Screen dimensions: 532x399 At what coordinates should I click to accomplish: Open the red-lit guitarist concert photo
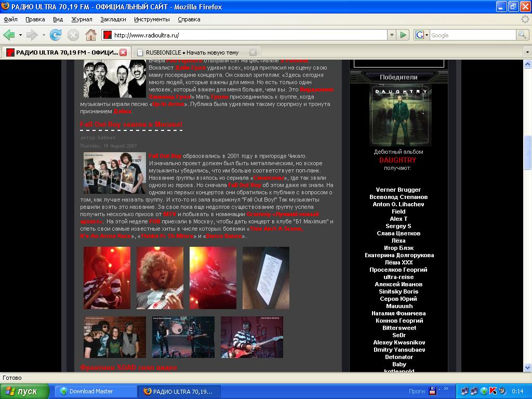point(107,278)
